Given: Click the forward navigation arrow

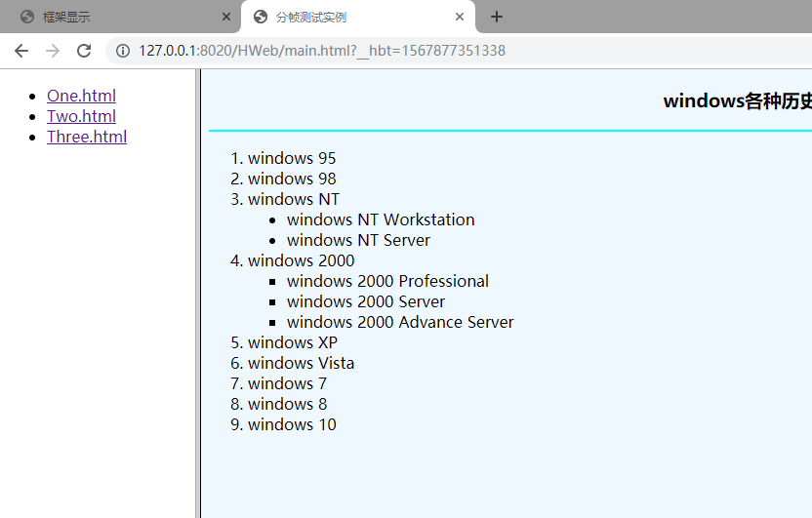Looking at the screenshot, I should [53, 51].
